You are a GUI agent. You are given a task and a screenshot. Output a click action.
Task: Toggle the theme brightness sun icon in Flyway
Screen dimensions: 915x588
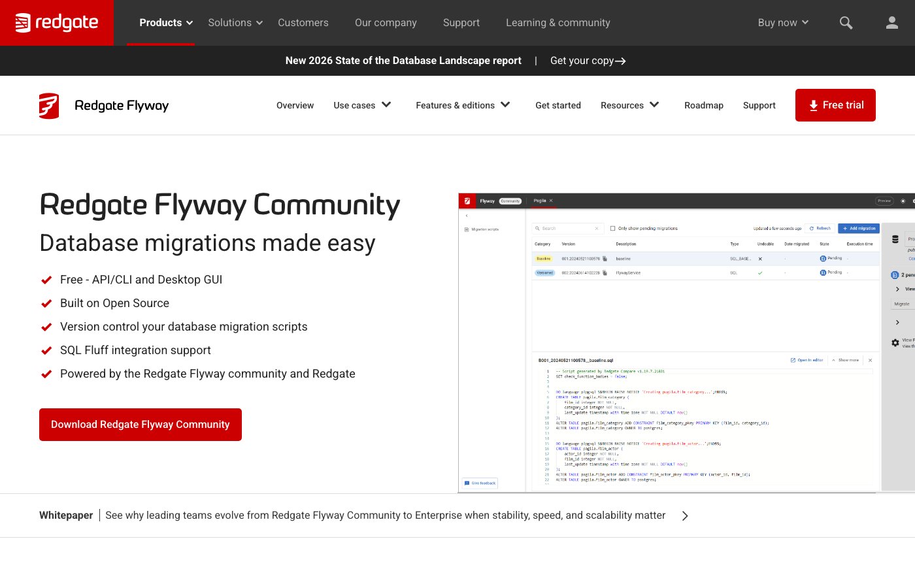(x=903, y=202)
